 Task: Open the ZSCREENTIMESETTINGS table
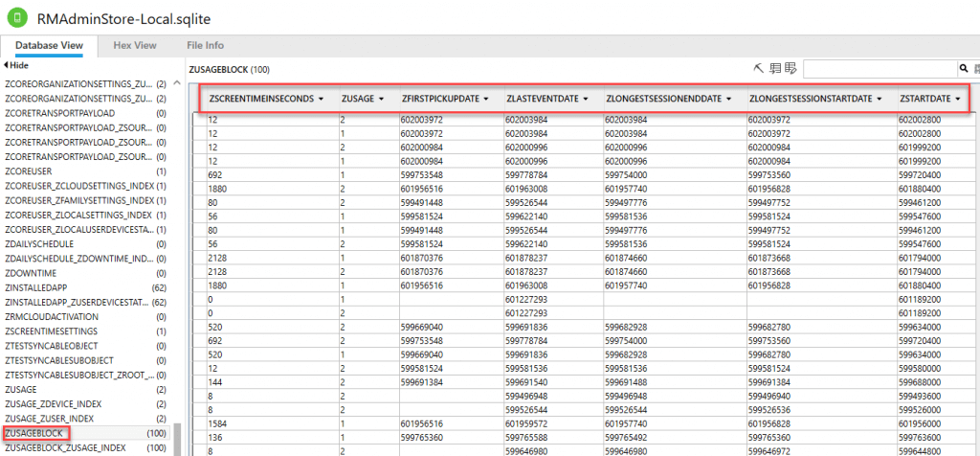pyautogui.click(x=52, y=331)
